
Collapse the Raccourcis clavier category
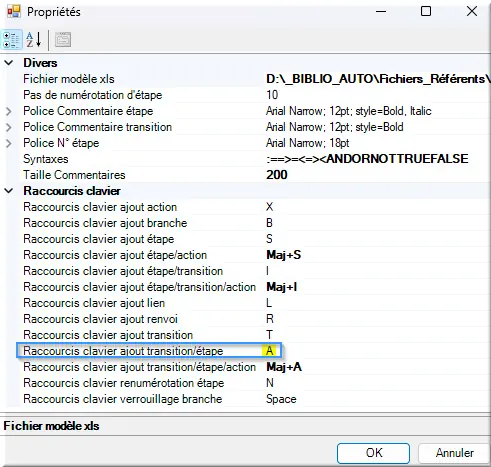click(9, 191)
